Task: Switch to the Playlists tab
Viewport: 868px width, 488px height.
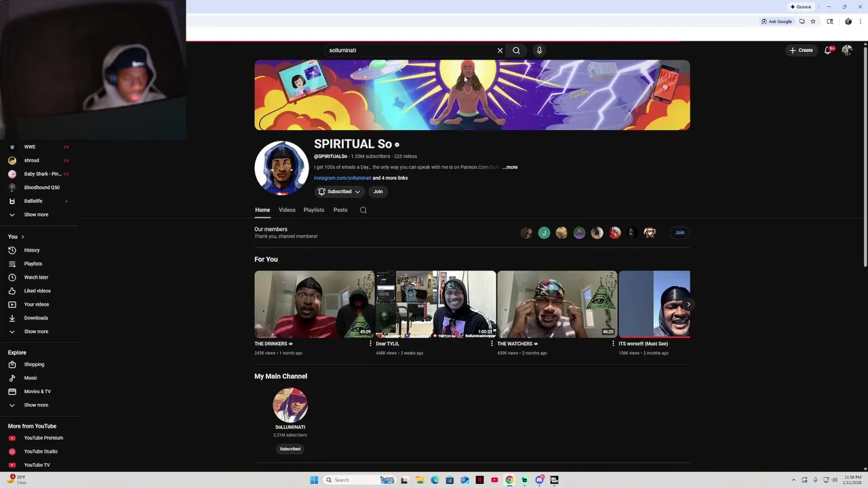Action: [x=314, y=210]
